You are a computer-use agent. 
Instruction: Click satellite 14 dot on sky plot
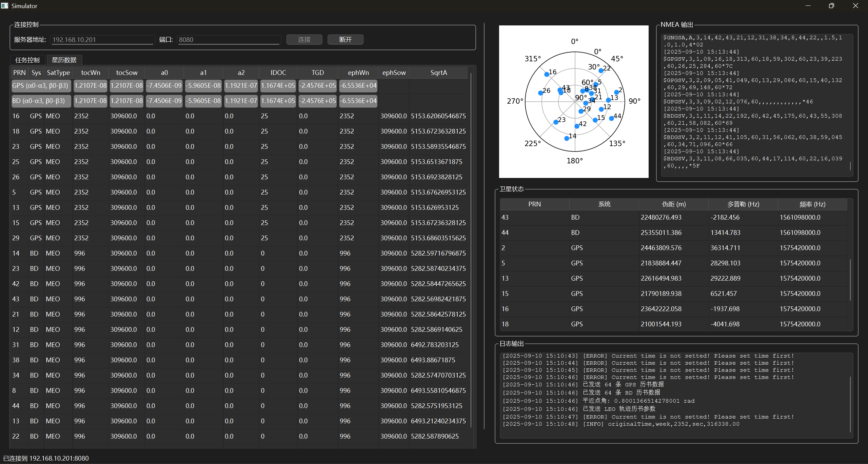567,138
